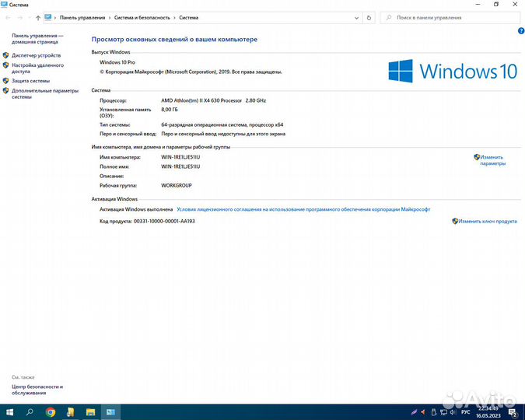Screen dimensions: 525x420
Task: Select the Windows 10 Pro edition text
Action: 117,62
